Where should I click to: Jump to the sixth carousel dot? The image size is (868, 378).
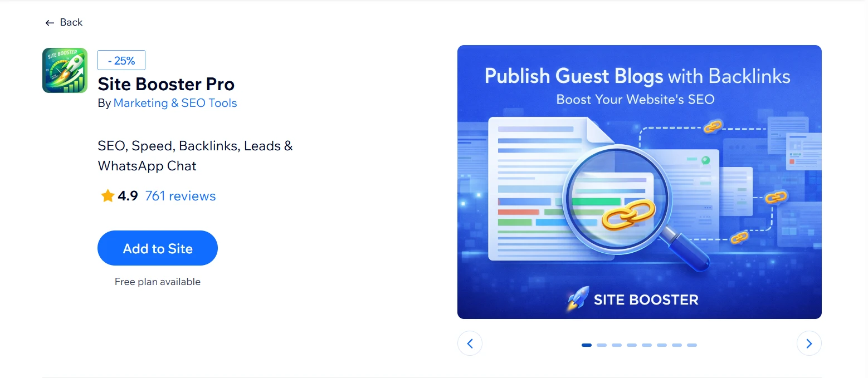tap(662, 345)
